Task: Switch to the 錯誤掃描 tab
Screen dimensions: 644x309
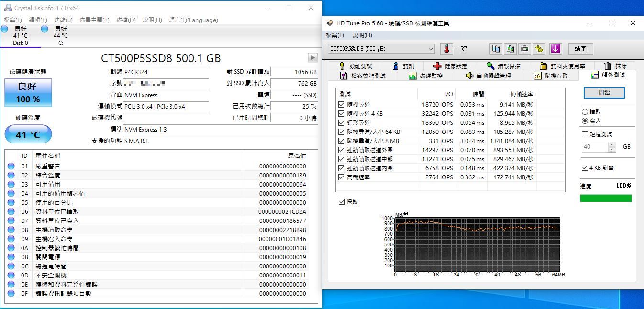Action: 503,66
